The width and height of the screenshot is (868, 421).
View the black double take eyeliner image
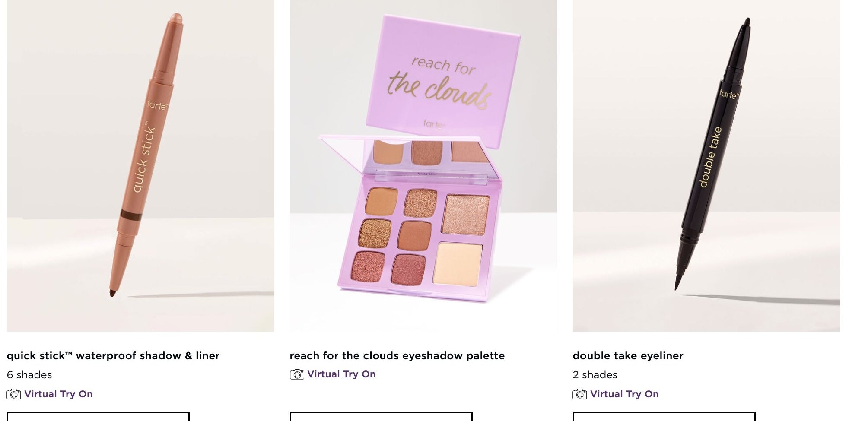coord(706,166)
